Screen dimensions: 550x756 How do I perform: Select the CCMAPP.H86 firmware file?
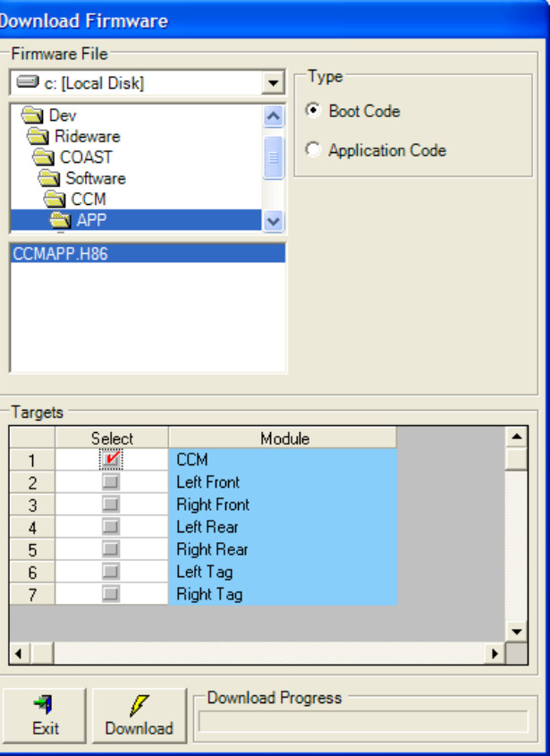pyautogui.click(x=148, y=253)
